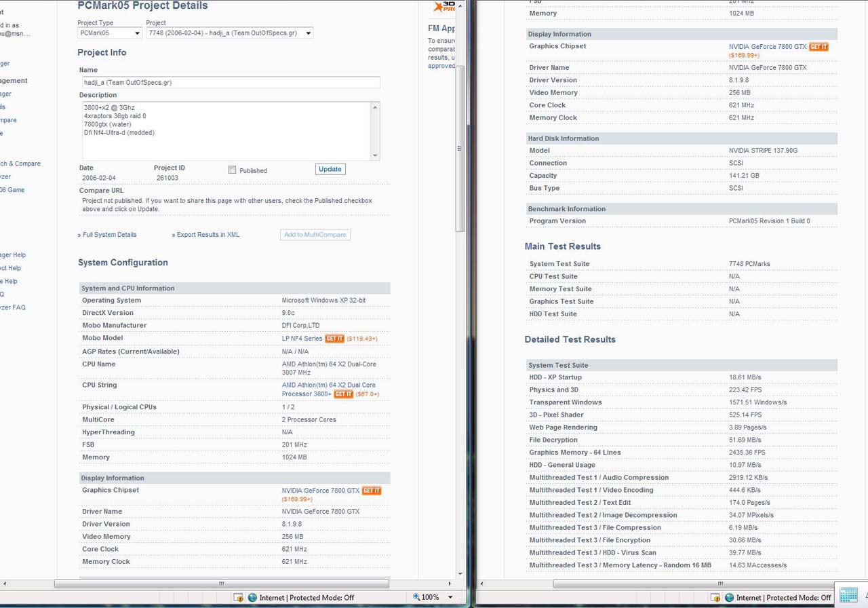Select 'Microsoft Windows XP 32-bit' value
The image size is (868, 608).
click(323, 301)
